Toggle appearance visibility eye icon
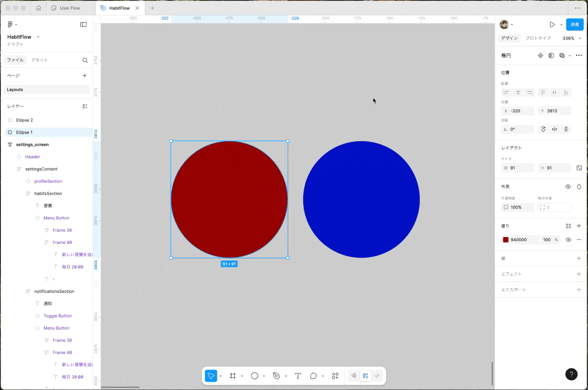Image resolution: width=588 pixels, height=390 pixels. click(x=568, y=187)
